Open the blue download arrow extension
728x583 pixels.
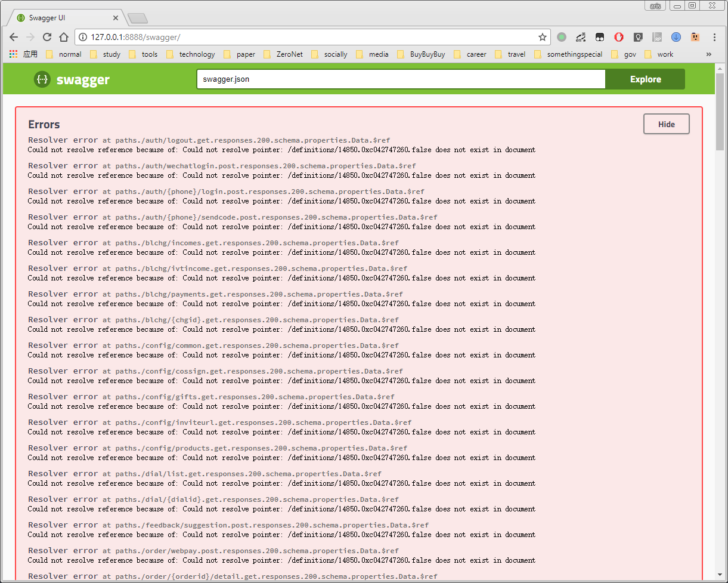click(x=676, y=37)
